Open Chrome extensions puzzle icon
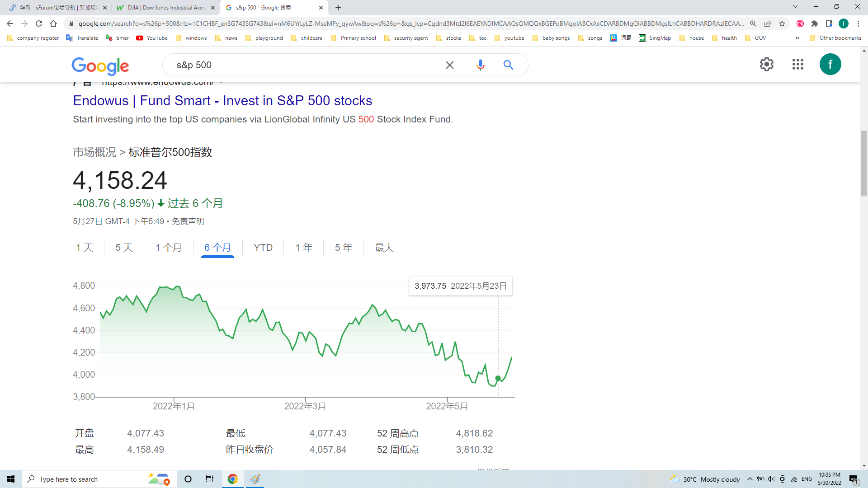Screen dimensions: 868x488 815,23
